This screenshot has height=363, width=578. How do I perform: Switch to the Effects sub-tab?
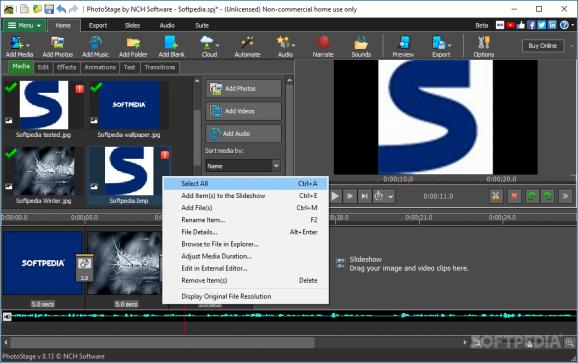point(66,67)
